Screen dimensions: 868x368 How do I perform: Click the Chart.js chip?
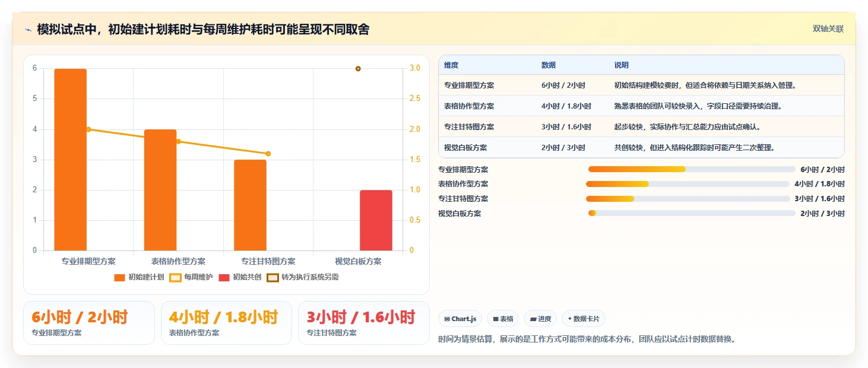(460, 319)
